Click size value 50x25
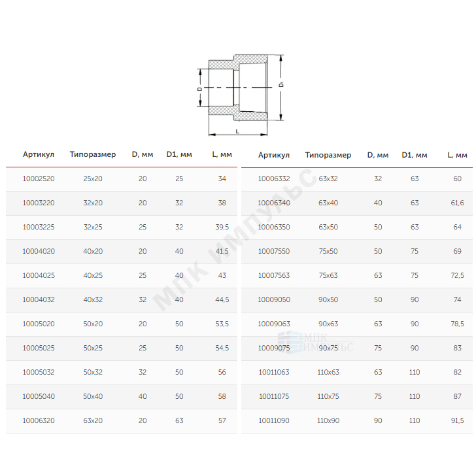This screenshot has height=476, width=476. tap(93, 348)
